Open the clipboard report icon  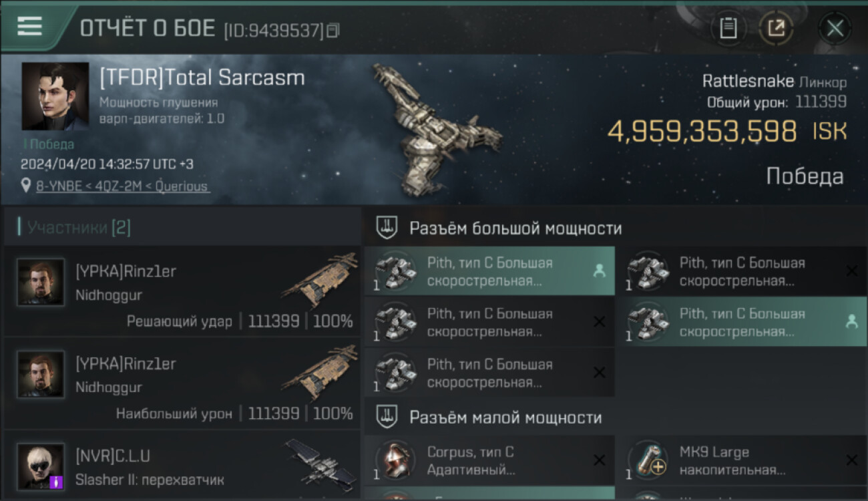pyautogui.click(x=728, y=28)
